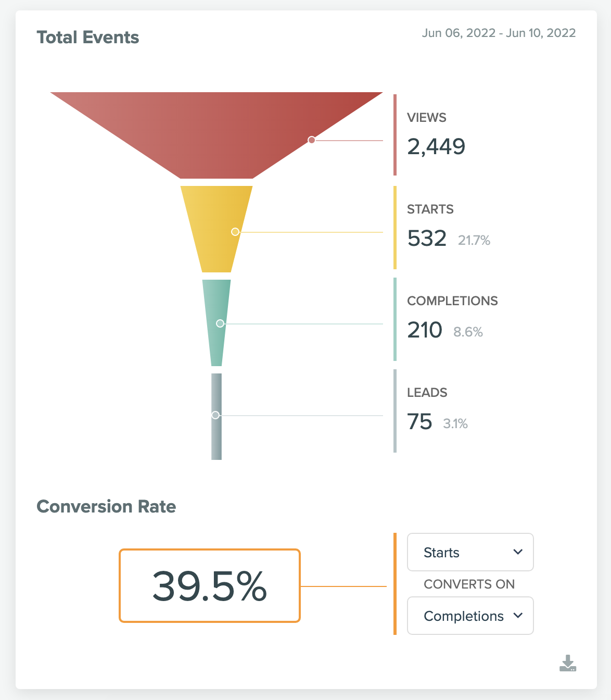The width and height of the screenshot is (611, 700).
Task: Click the marker dot on Starts segment
Action: pos(235,232)
